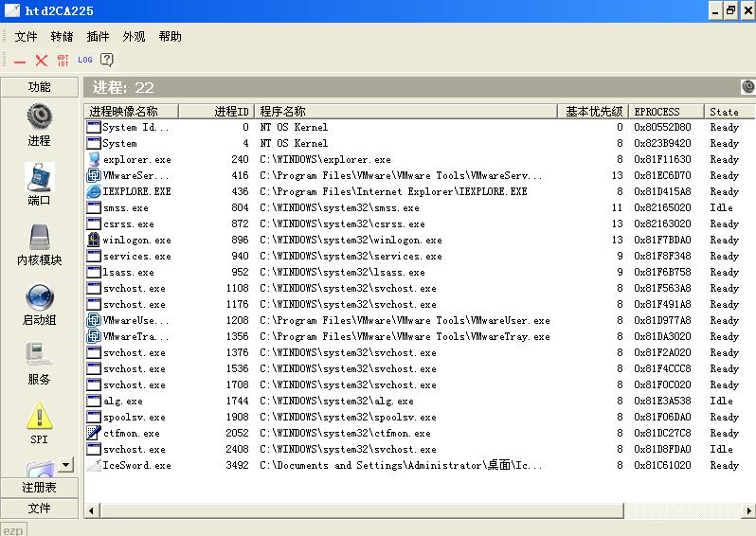The height and width of the screenshot is (536, 756).
Task: Select the lsass.exe process row
Action: (419, 272)
